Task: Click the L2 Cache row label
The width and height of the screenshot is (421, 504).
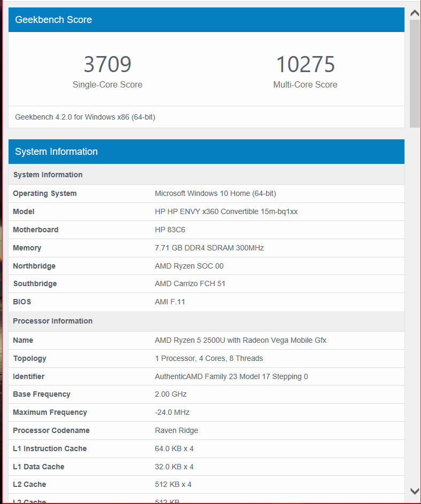Action: [x=29, y=484]
